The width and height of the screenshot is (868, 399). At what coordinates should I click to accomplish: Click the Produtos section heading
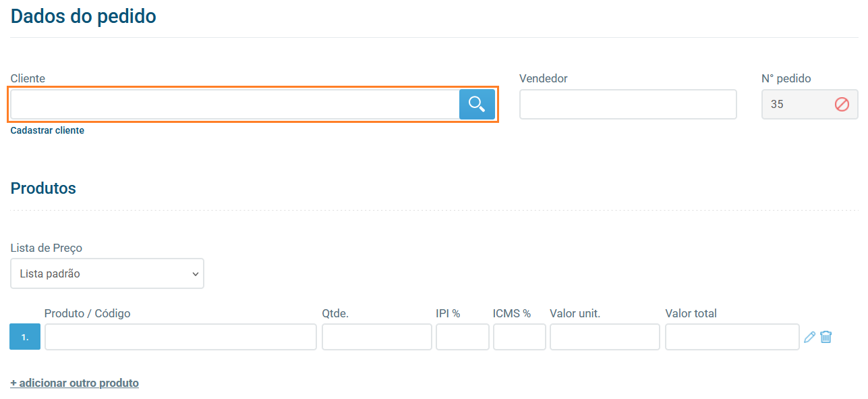(x=43, y=188)
